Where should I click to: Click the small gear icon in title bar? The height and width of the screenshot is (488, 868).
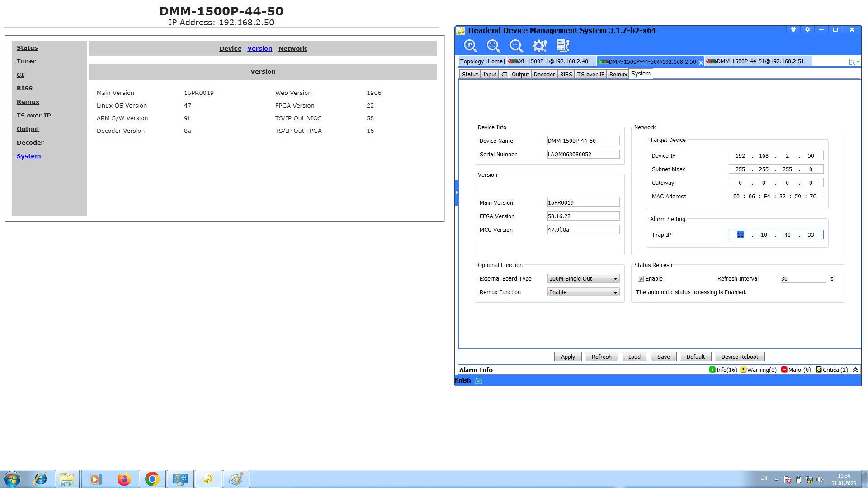click(x=807, y=30)
